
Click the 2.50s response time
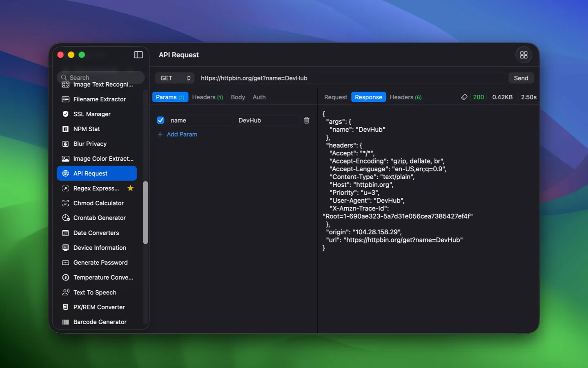tap(529, 97)
